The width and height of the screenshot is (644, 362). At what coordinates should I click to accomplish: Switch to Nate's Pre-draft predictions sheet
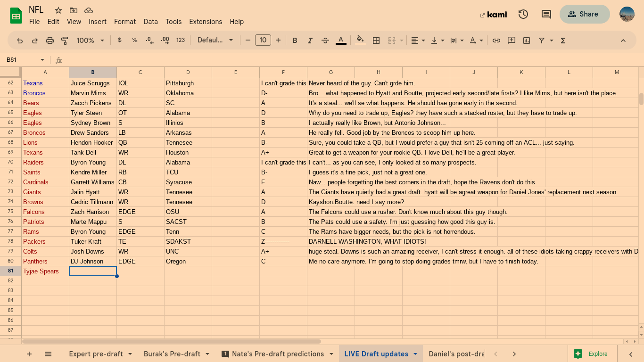point(278,354)
